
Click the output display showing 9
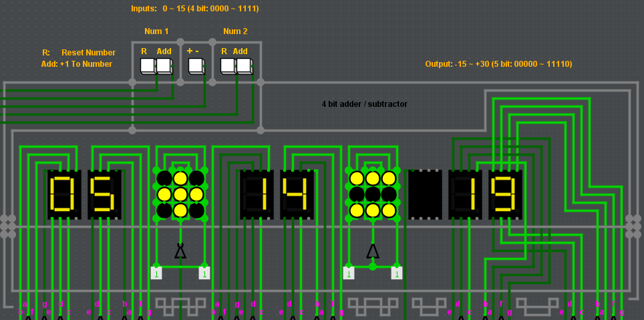click(x=505, y=194)
